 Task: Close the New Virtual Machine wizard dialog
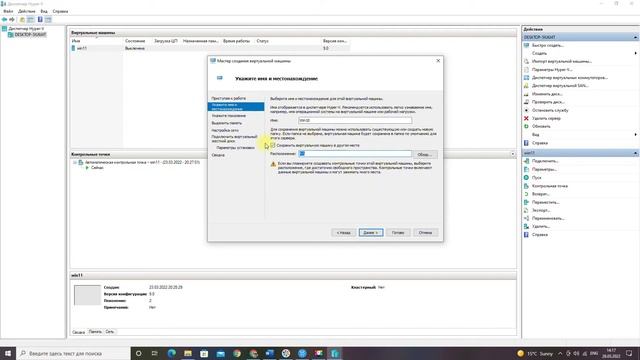[x=438, y=61]
